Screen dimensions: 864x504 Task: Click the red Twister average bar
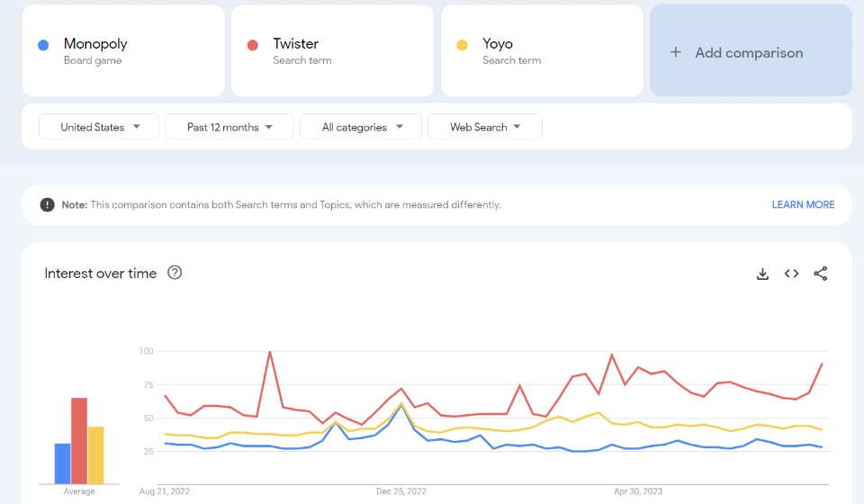point(79,441)
